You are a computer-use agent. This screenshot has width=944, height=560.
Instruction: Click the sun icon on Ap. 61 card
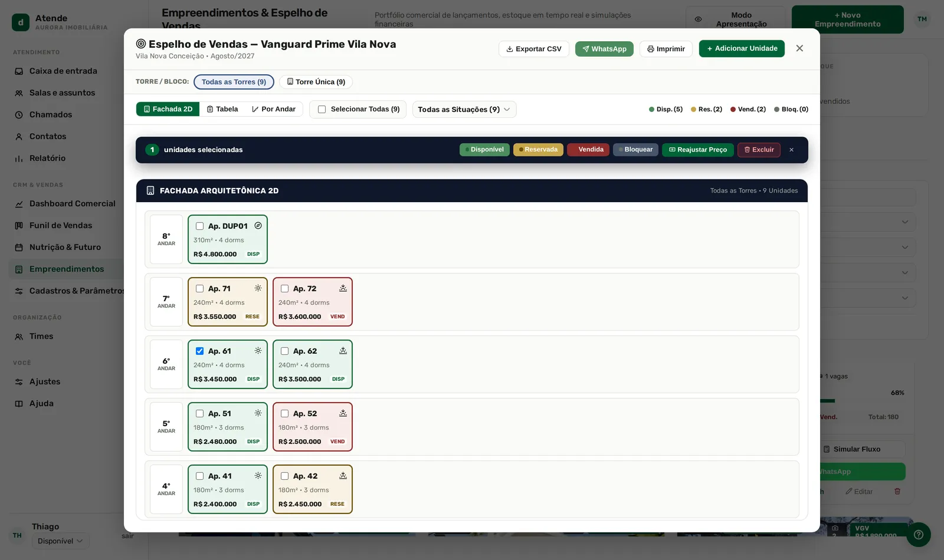[x=258, y=351]
